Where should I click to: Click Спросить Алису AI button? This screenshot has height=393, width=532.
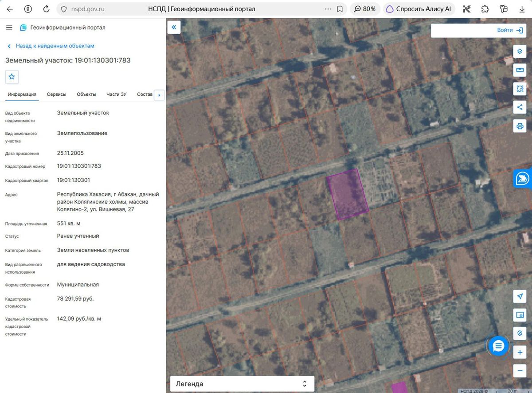pos(419,9)
